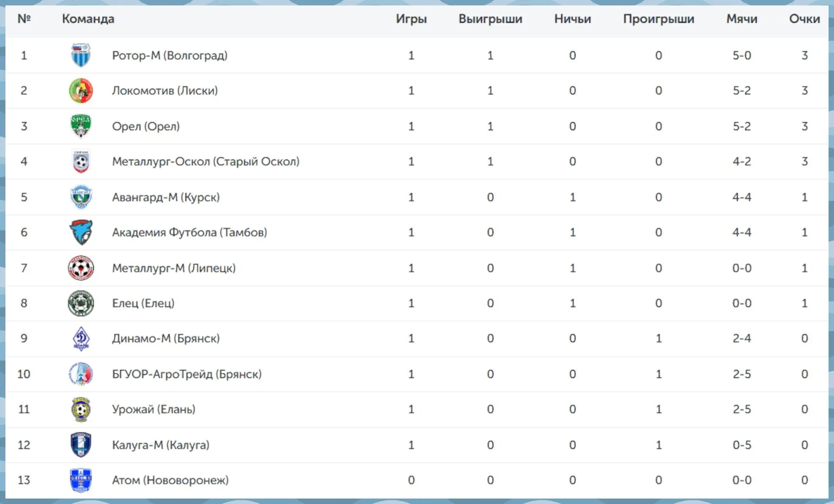This screenshot has width=834, height=504.
Task: Click goals 5-2 in Орел row
Action: [x=742, y=126]
